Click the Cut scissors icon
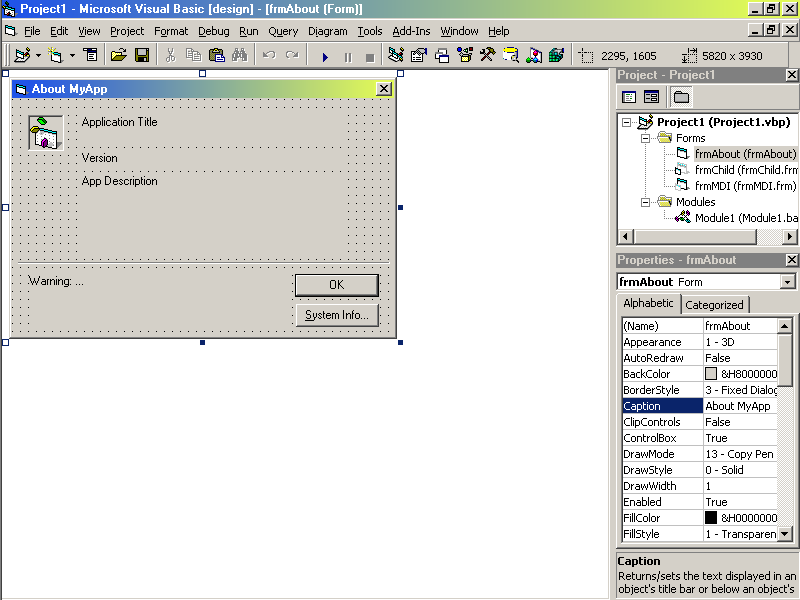 pyautogui.click(x=170, y=55)
